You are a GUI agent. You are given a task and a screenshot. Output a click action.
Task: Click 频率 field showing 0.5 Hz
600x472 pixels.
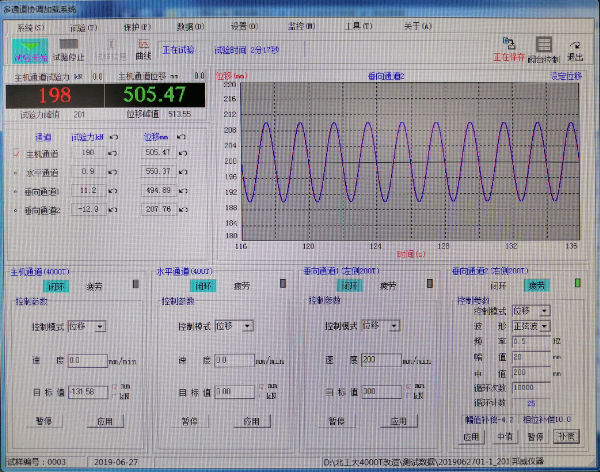point(531,341)
